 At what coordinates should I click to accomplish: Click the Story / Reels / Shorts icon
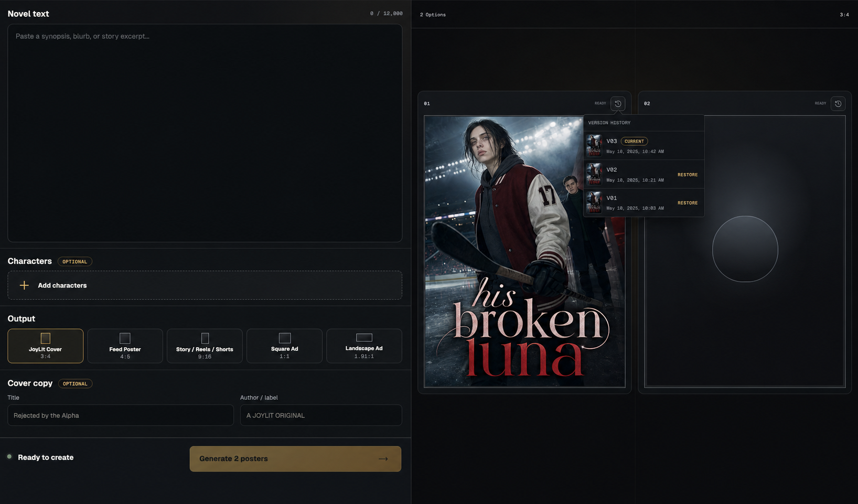pyautogui.click(x=205, y=338)
